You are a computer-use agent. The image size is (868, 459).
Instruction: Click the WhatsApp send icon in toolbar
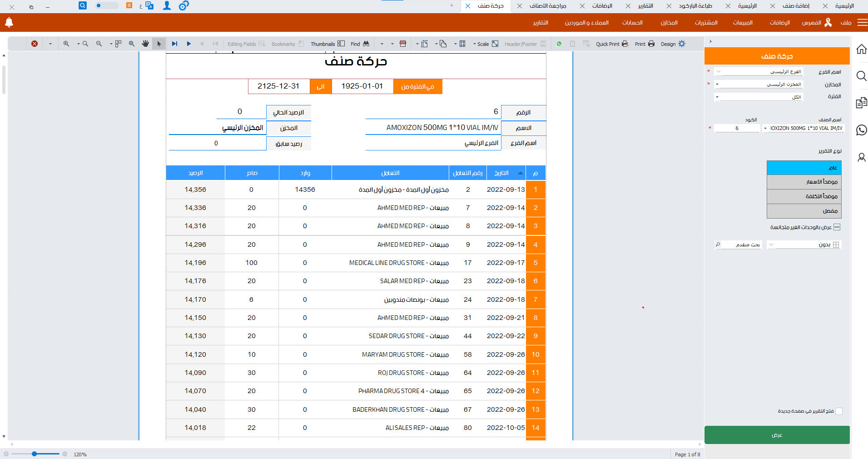tap(559, 44)
